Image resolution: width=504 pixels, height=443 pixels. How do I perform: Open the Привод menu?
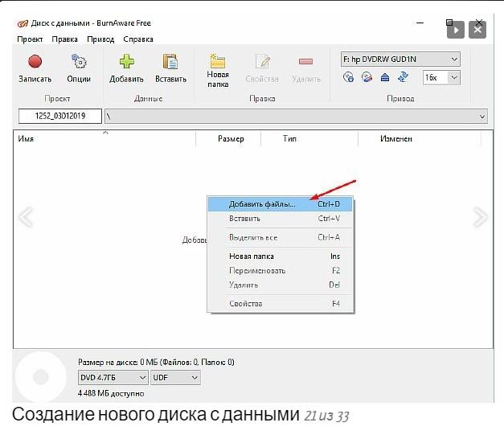[100, 39]
